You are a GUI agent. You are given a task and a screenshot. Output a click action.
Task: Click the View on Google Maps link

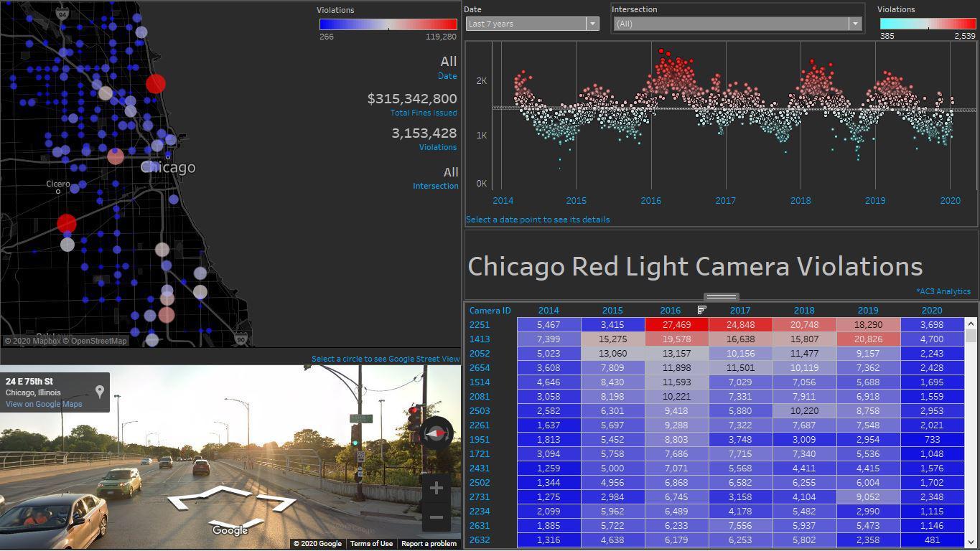click(45, 403)
